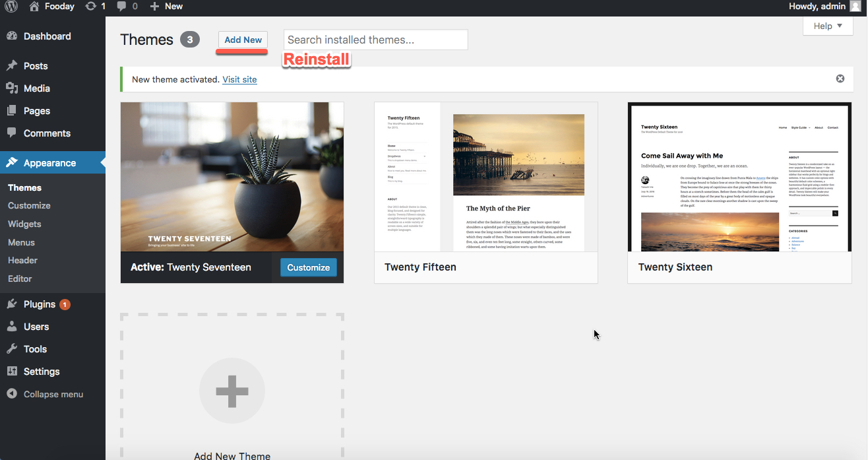Open the pending updates icon
868x460 pixels.
[90, 7]
